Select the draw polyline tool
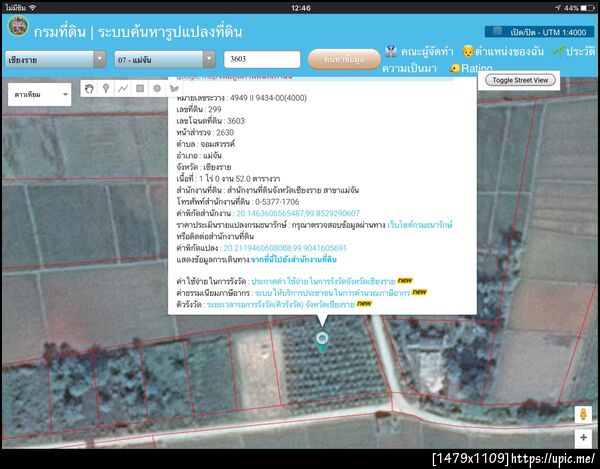 (123, 89)
